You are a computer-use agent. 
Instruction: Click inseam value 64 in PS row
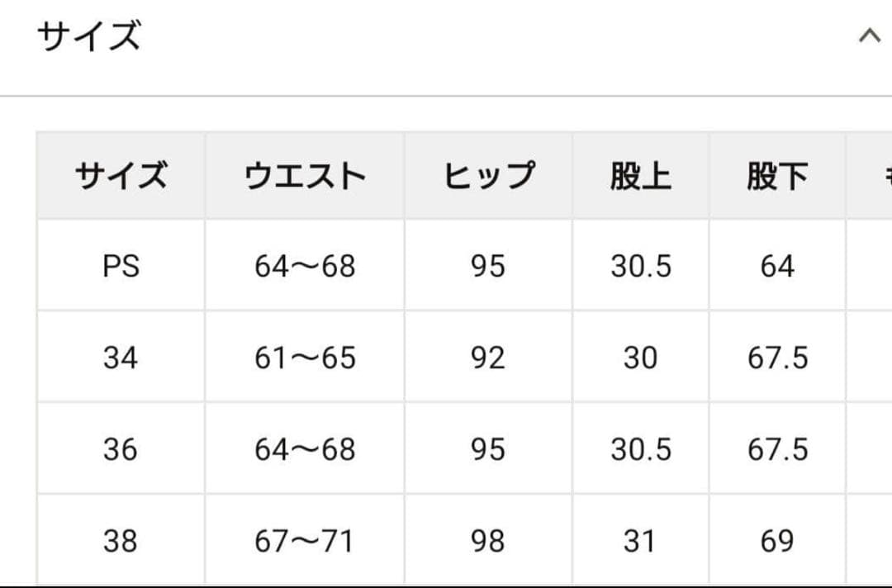777,267
